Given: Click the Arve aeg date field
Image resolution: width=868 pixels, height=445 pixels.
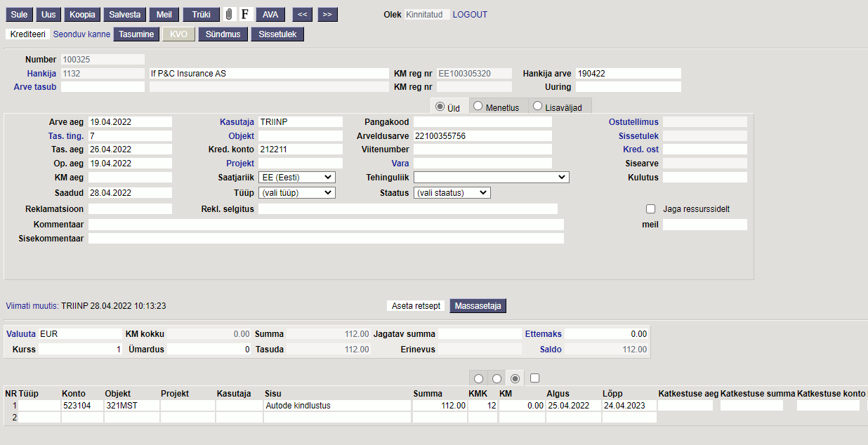Looking at the screenshot, I should coord(130,122).
